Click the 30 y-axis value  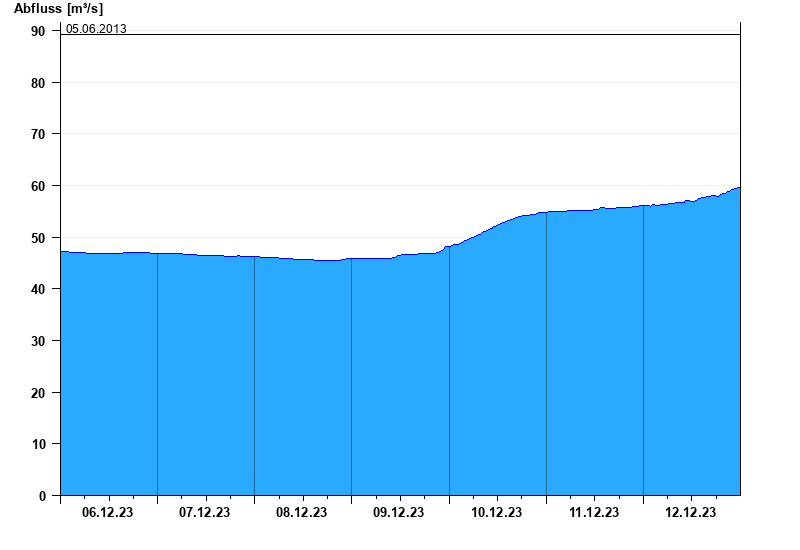point(39,341)
